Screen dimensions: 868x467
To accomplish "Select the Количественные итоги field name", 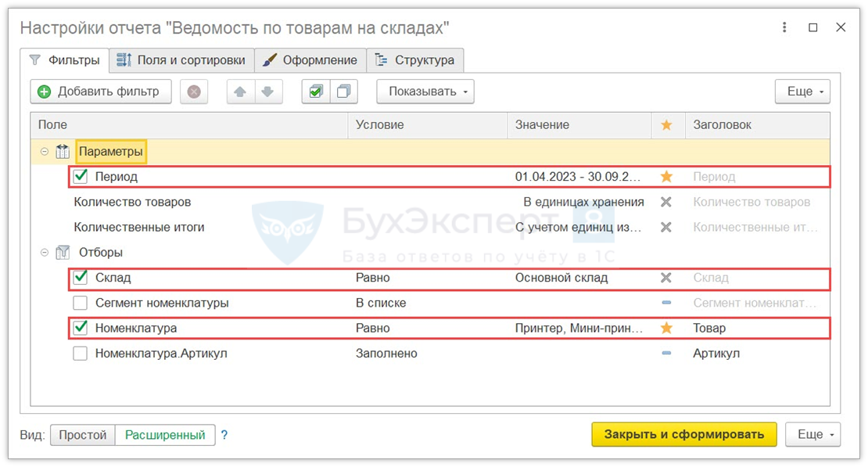I will pos(139,227).
